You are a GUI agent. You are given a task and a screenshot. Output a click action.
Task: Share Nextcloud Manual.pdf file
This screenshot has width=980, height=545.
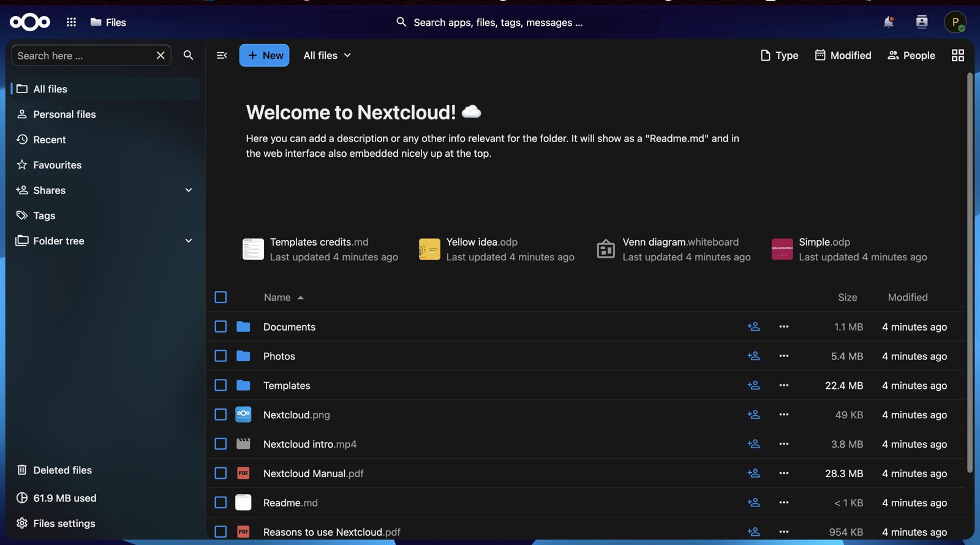tap(753, 473)
